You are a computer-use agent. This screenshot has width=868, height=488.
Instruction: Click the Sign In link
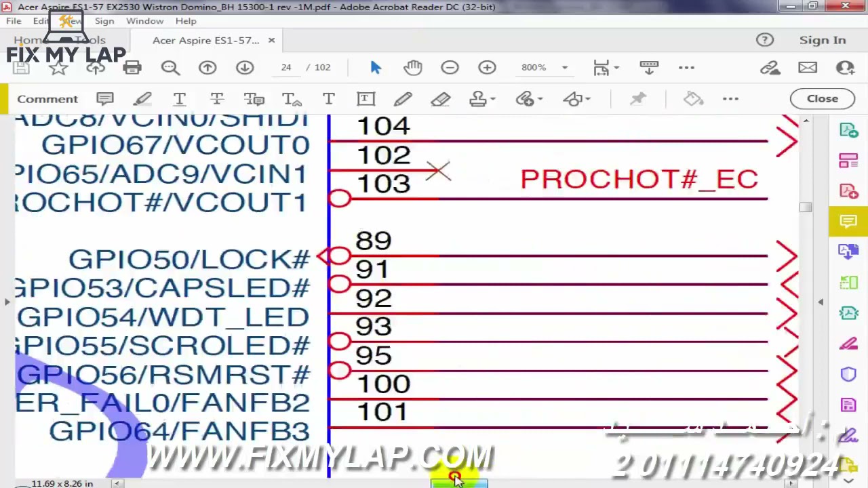pyautogui.click(x=823, y=40)
